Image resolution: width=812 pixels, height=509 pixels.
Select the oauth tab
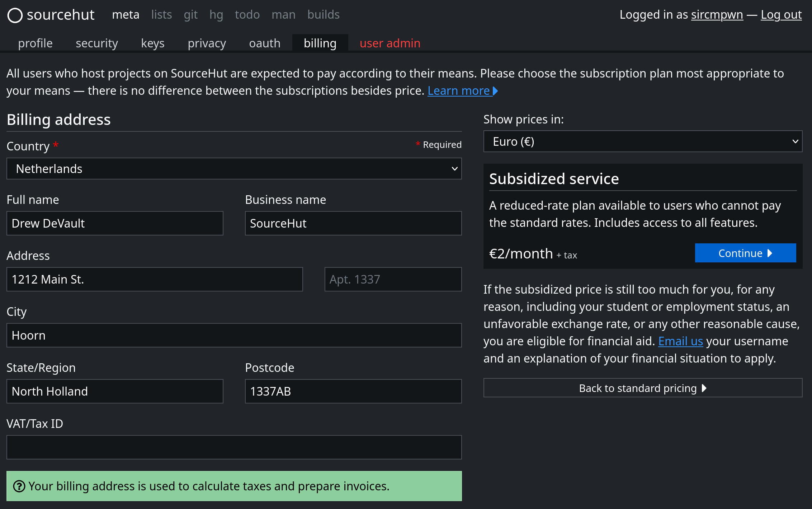pyautogui.click(x=264, y=43)
